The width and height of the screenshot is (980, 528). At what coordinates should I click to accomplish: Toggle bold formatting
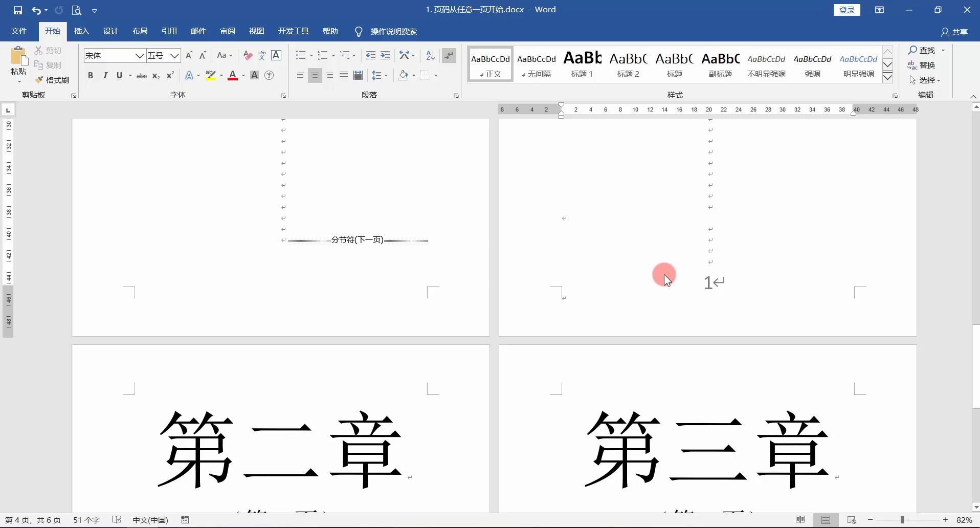click(x=91, y=75)
